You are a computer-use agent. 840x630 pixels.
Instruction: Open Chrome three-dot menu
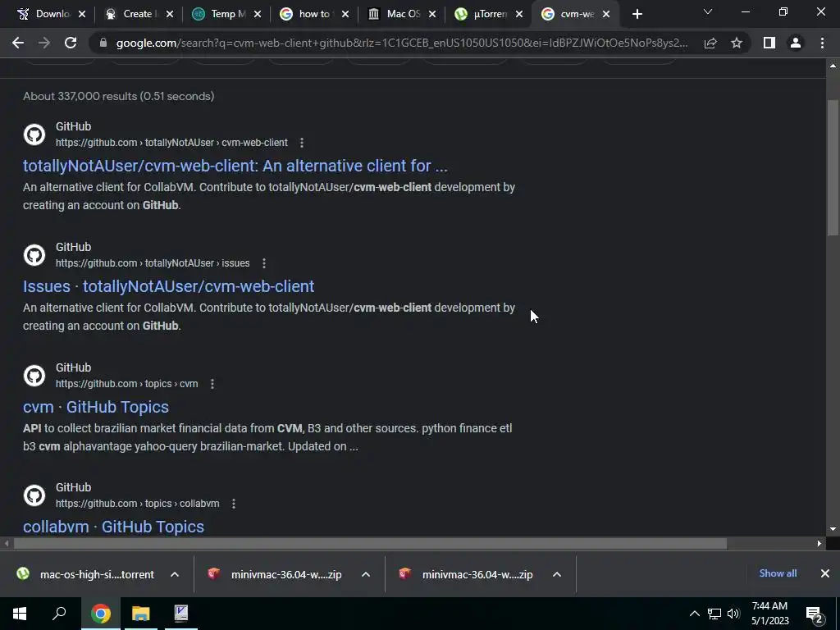(822, 43)
